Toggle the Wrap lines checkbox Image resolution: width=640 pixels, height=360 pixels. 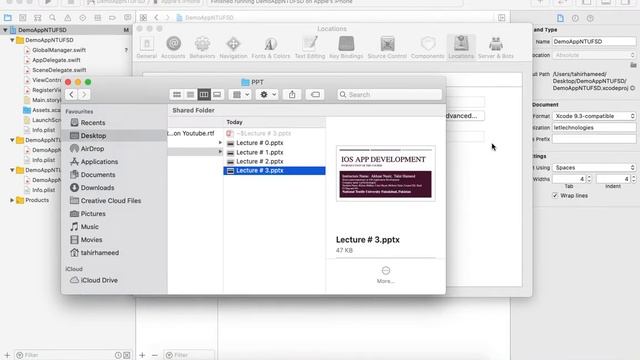(555, 196)
